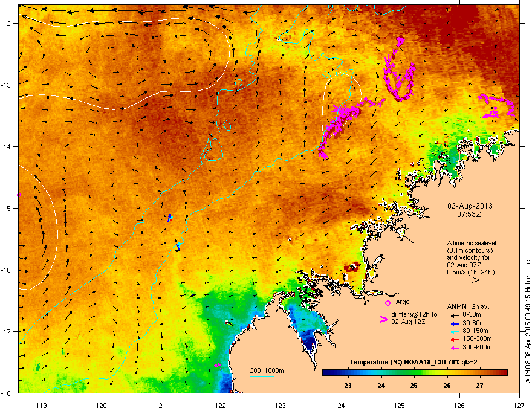Click the colorbar tick label '26'
Screen dimensions: 532x411
pos(447,386)
